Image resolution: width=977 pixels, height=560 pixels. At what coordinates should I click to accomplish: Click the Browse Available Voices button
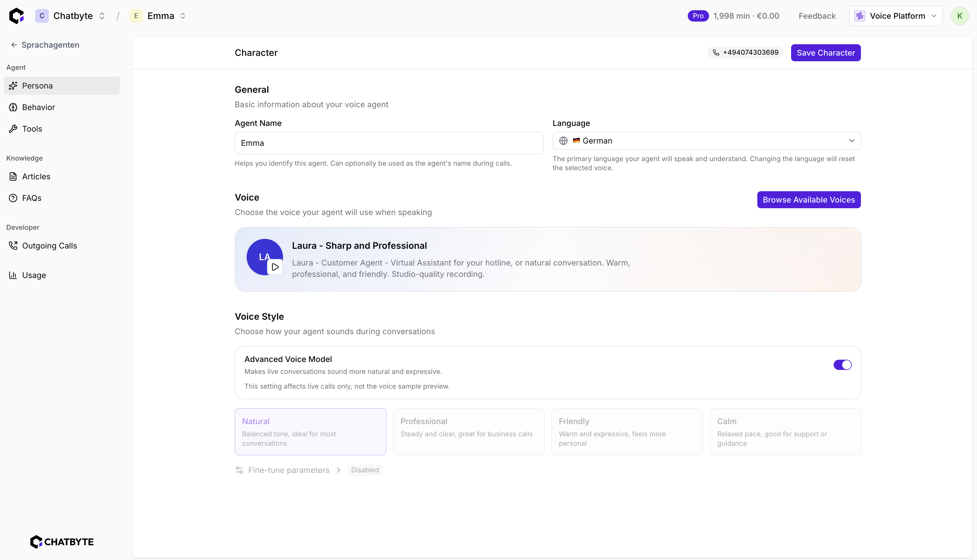tap(808, 200)
